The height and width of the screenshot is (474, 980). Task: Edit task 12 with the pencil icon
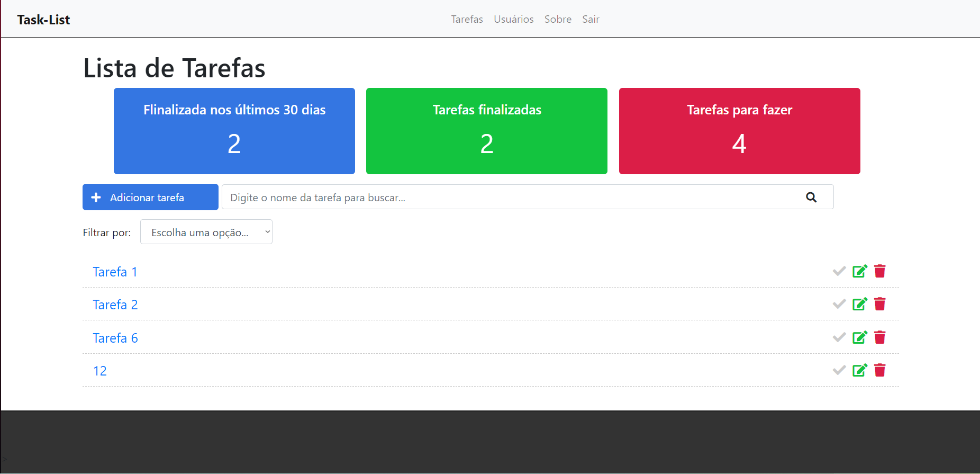(x=860, y=370)
